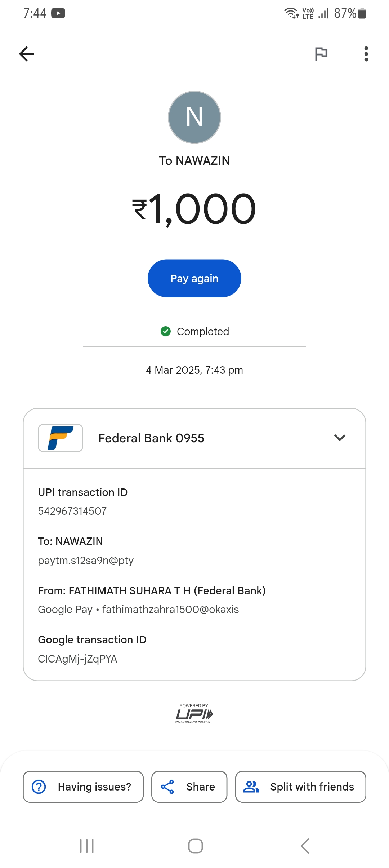389x868 pixels.
Task: Tap the report flag icon
Action: click(x=321, y=54)
